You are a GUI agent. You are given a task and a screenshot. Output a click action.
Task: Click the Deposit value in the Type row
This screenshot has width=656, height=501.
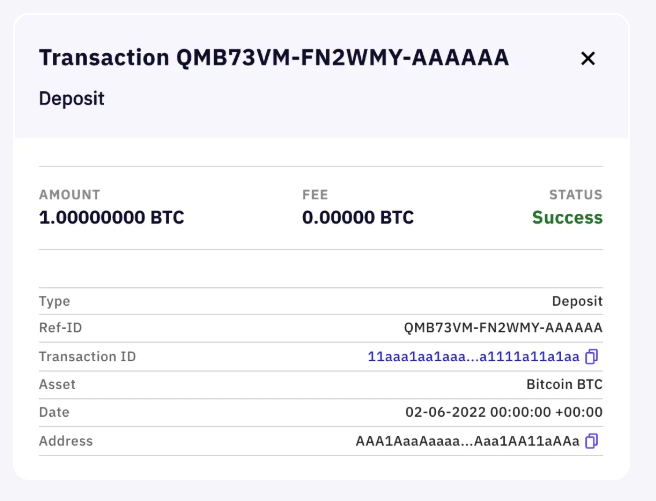577,301
